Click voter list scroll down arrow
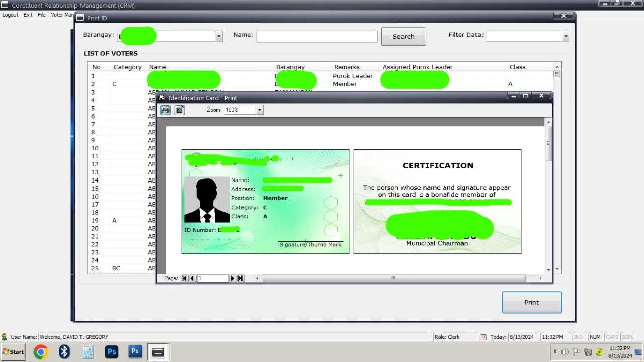 tap(557, 269)
